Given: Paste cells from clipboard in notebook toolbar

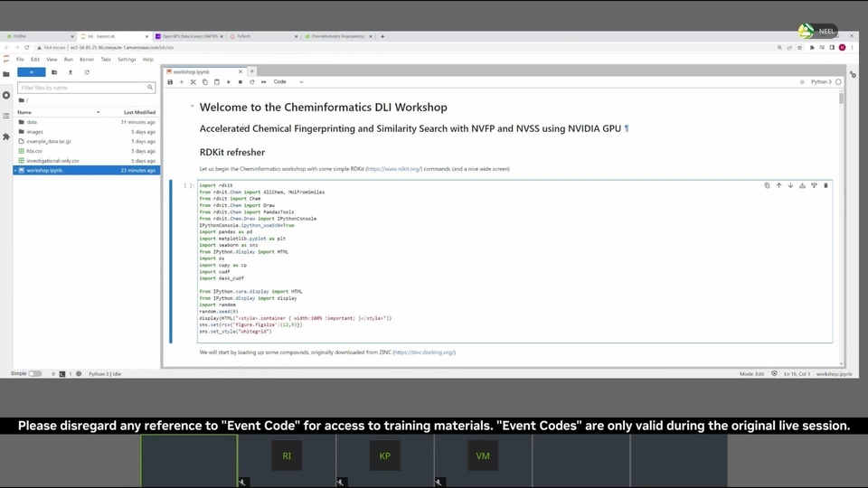Looking at the screenshot, I should pyautogui.click(x=216, y=82).
